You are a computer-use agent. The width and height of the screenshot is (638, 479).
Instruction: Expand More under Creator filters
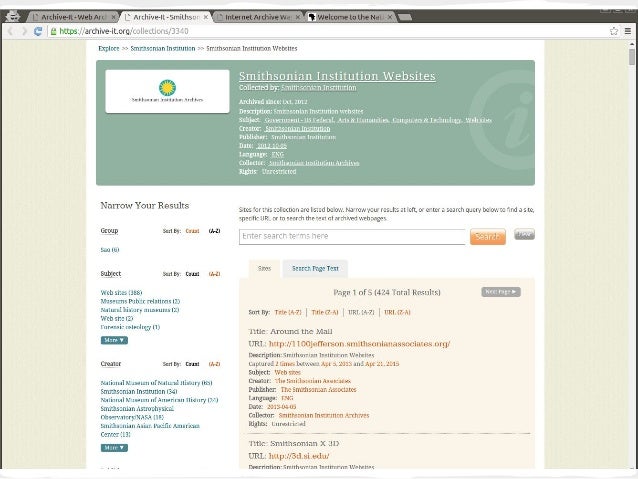tap(114, 447)
